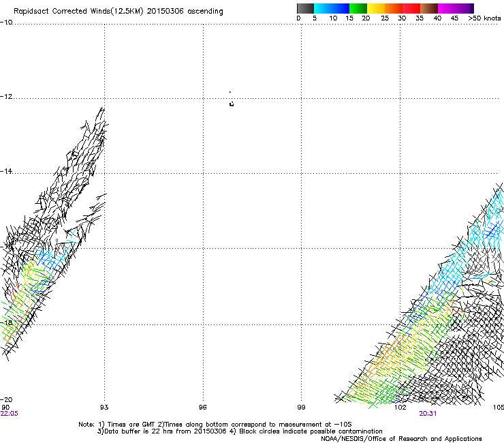
Task: Click the -14 latitude axis label
Action: [x=6, y=171]
